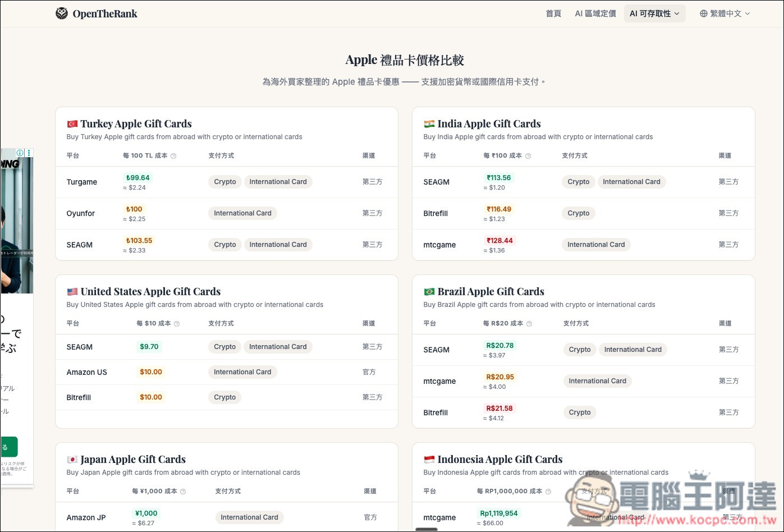Open United States Apple Gift Cards heading
The image size is (784, 532).
click(x=150, y=292)
